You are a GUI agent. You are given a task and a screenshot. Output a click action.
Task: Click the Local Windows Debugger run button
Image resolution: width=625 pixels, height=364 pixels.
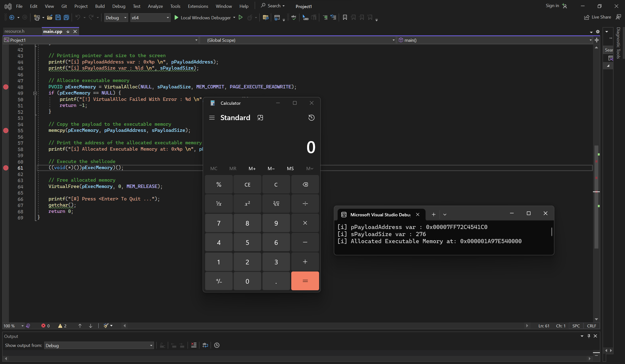pos(176,17)
